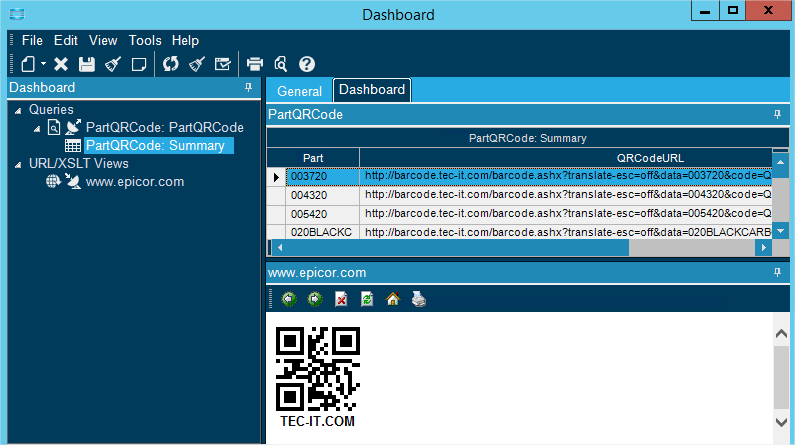
Task: Select www.epicor.com tree item
Action: click(135, 181)
